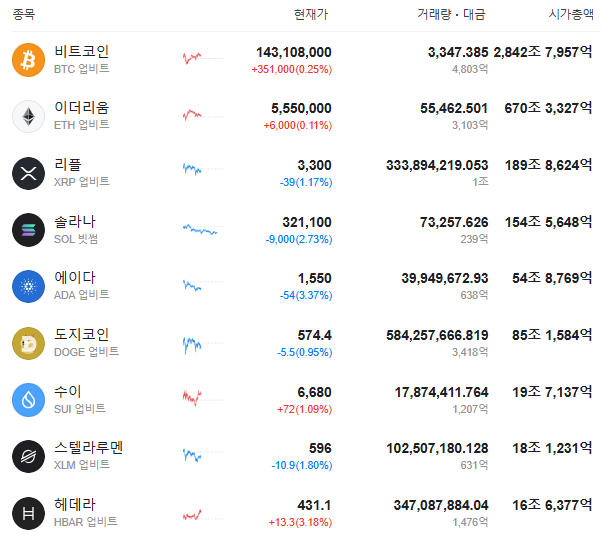Click the Cardano ADA logo icon

(x=28, y=286)
